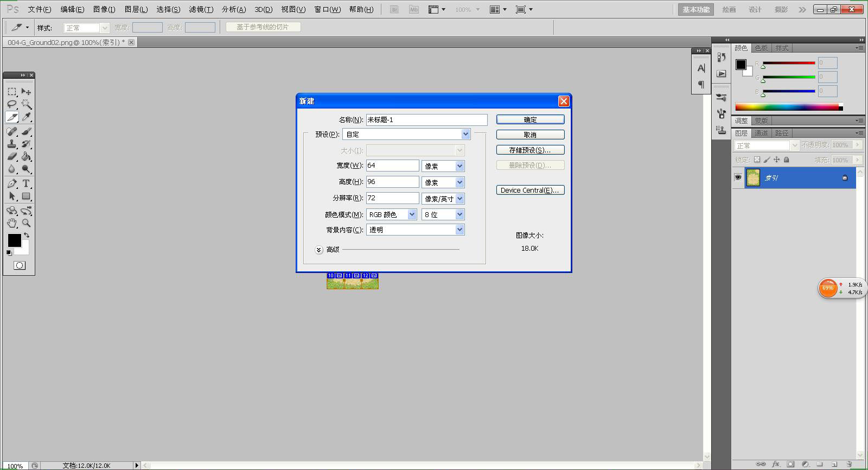Screen dimensions: 868x470
Task: Open the 文件 menu
Action: pos(39,9)
